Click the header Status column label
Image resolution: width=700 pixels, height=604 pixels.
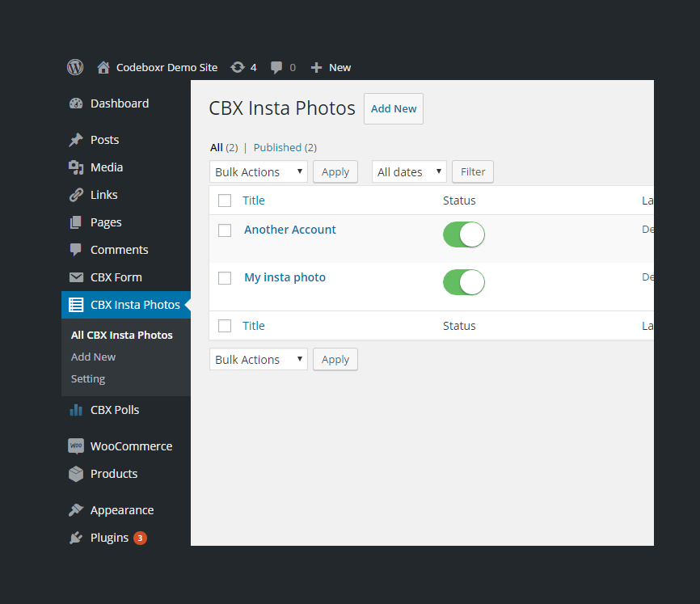click(459, 201)
